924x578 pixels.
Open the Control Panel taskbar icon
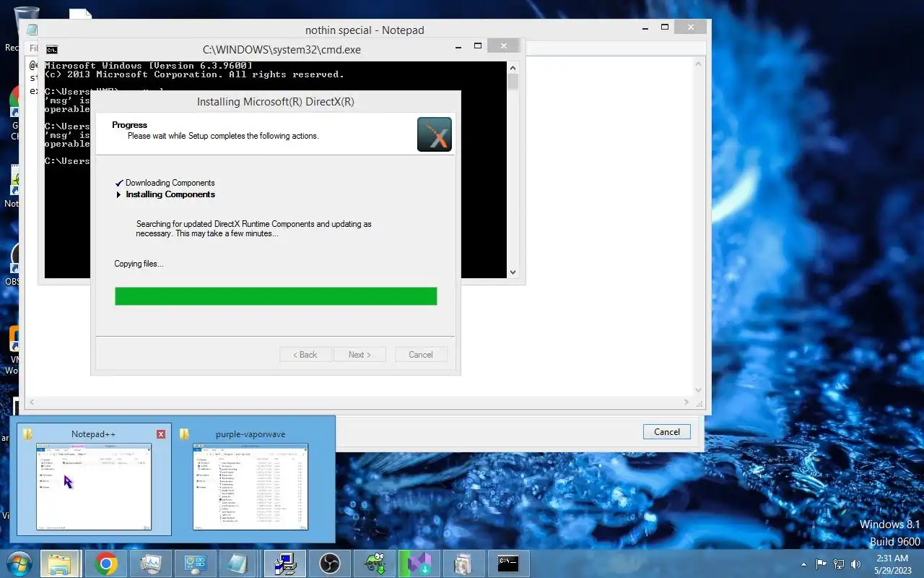pos(196,564)
